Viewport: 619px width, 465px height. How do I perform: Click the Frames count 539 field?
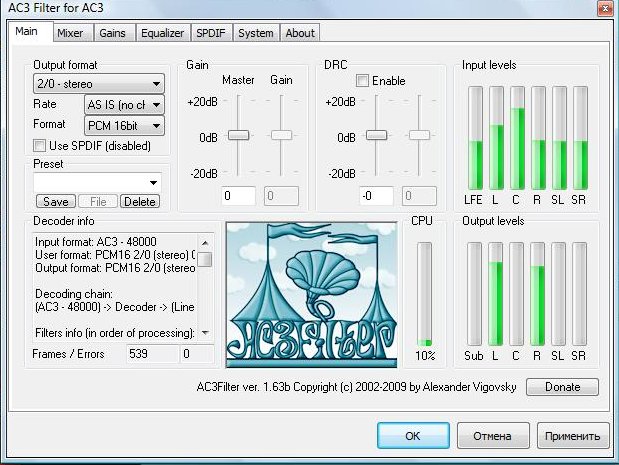pos(153,354)
